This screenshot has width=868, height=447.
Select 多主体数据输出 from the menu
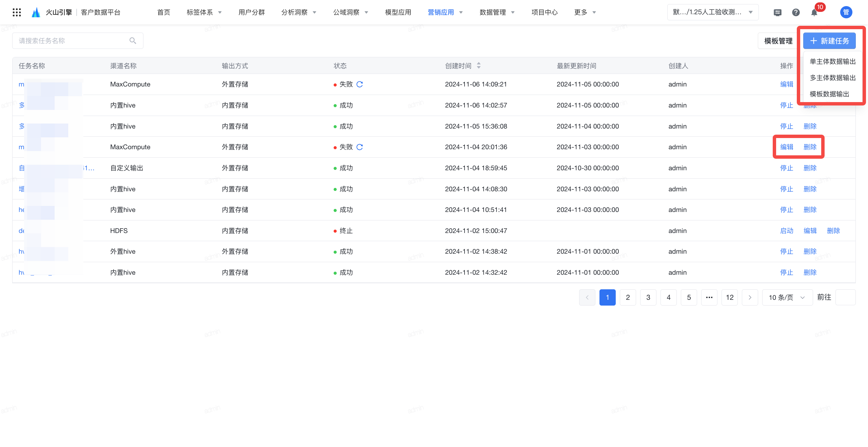pyautogui.click(x=833, y=78)
